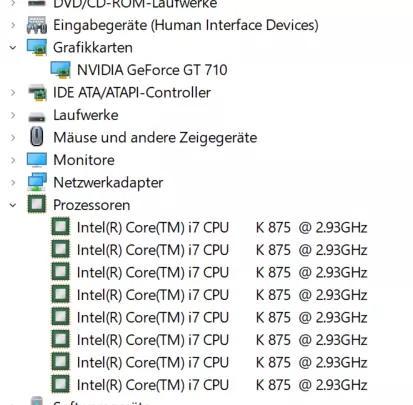Viewport: 413px width, 405px height.
Task: Click the Monitore monitor icon
Action: (x=37, y=160)
